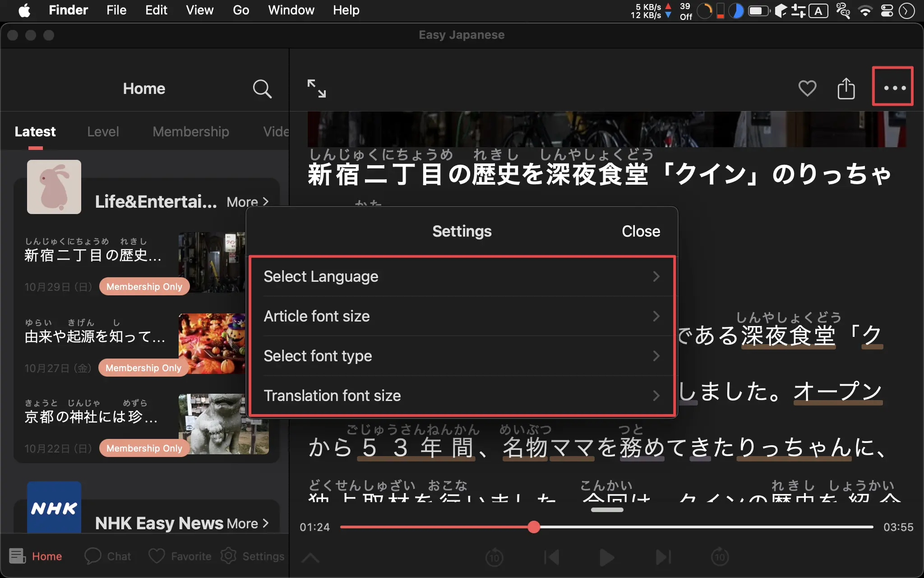This screenshot has width=924, height=578.
Task: Switch to the Membership tab
Action: (x=191, y=131)
